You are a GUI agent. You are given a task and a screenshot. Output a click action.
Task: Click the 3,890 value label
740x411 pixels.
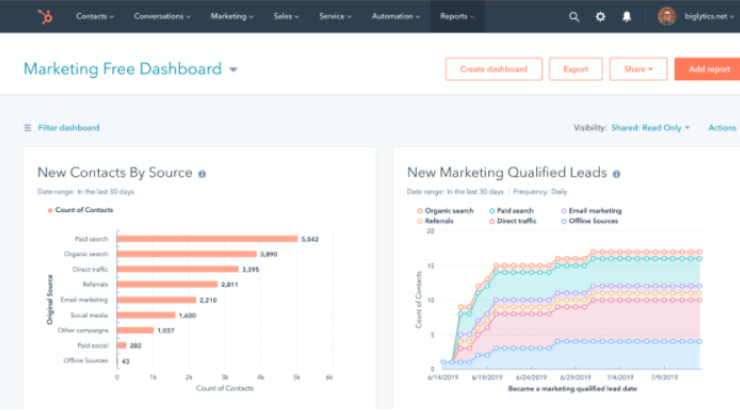(269, 254)
